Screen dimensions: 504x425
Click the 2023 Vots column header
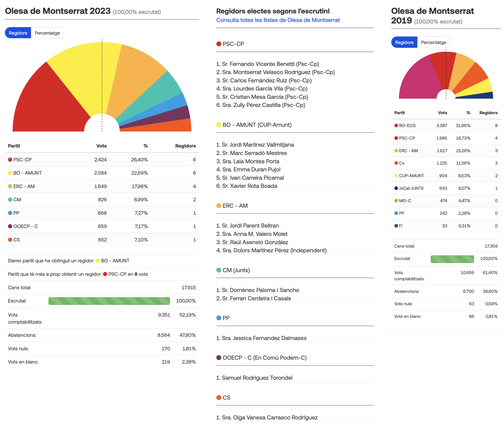click(101, 146)
